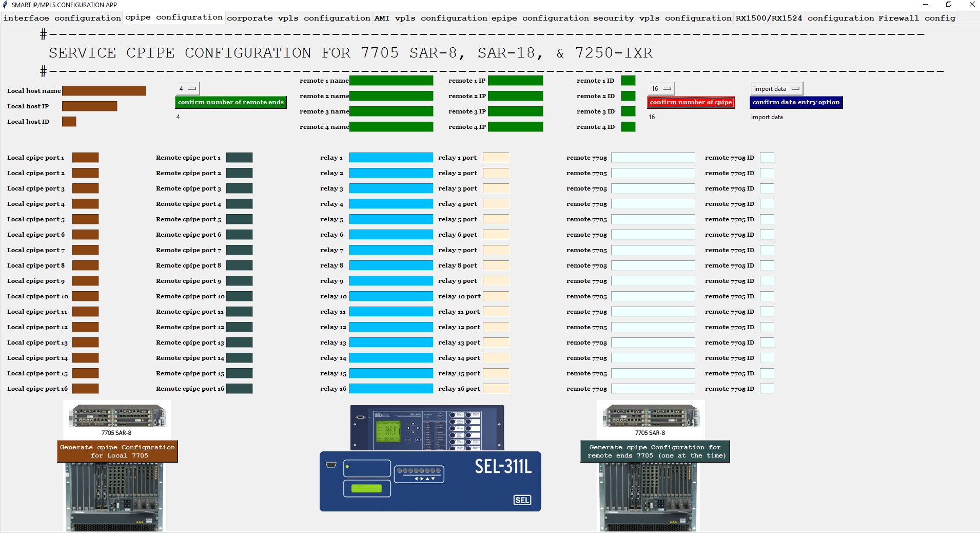Select remote 7705 ID field in relay 16 row
This screenshot has height=533, width=980.
point(767,389)
